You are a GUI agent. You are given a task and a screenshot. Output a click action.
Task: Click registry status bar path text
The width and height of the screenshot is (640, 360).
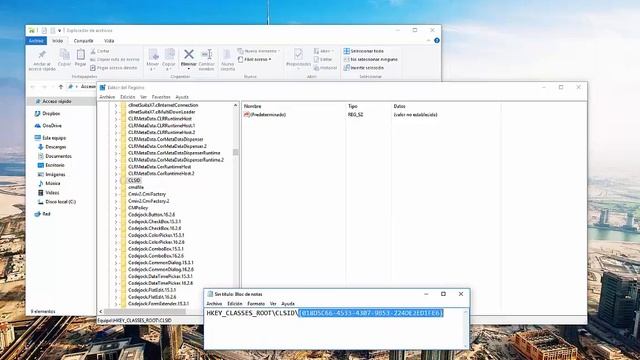134,320
